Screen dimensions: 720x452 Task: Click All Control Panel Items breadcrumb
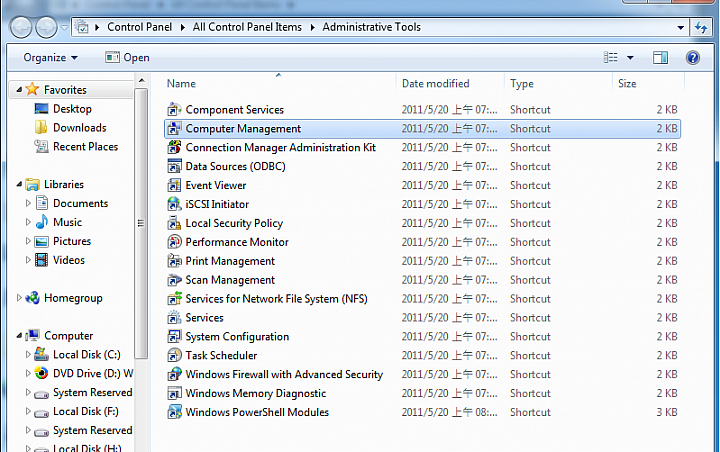pyautogui.click(x=247, y=27)
